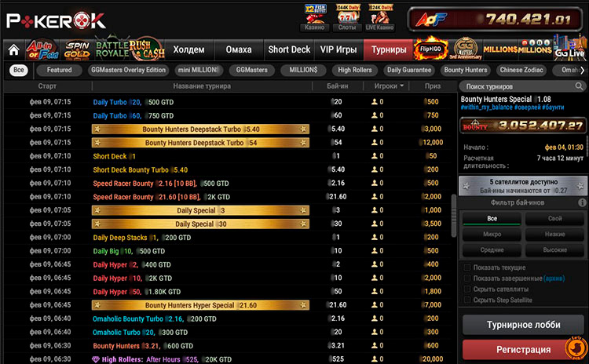Filter by mini MILLION$ tournaments

199,70
